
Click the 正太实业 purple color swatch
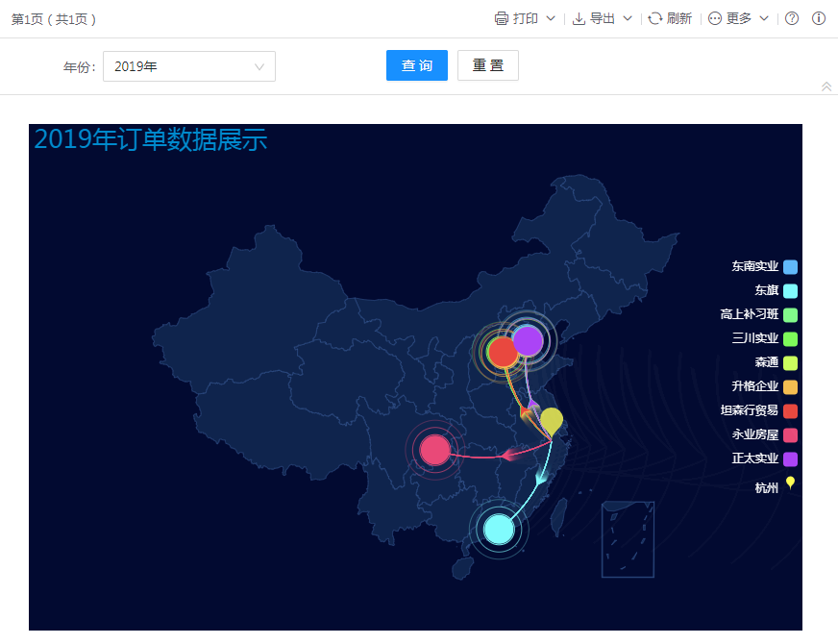tap(791, 458)
